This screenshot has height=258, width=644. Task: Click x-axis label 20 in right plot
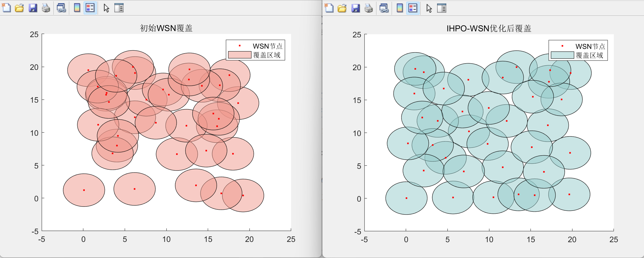(572, 240)
